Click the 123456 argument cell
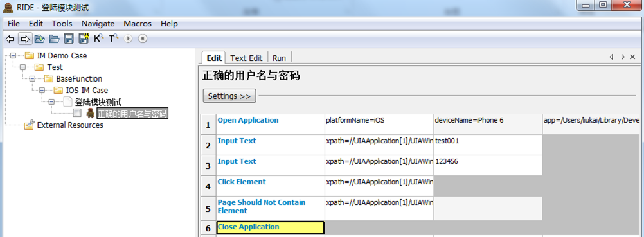Image resolution: width=644 pixels, height=237 pixels. coord(488,166)
